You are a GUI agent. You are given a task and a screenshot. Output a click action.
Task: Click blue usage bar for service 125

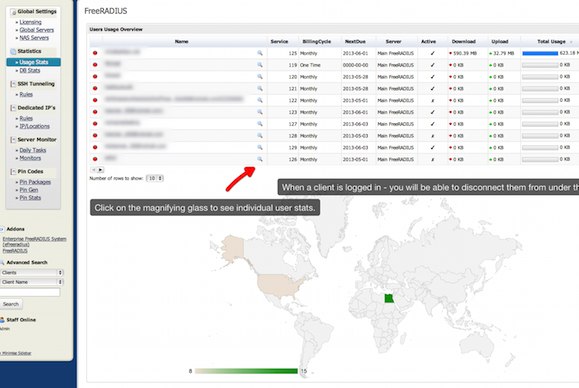click(x=540, y=54)
